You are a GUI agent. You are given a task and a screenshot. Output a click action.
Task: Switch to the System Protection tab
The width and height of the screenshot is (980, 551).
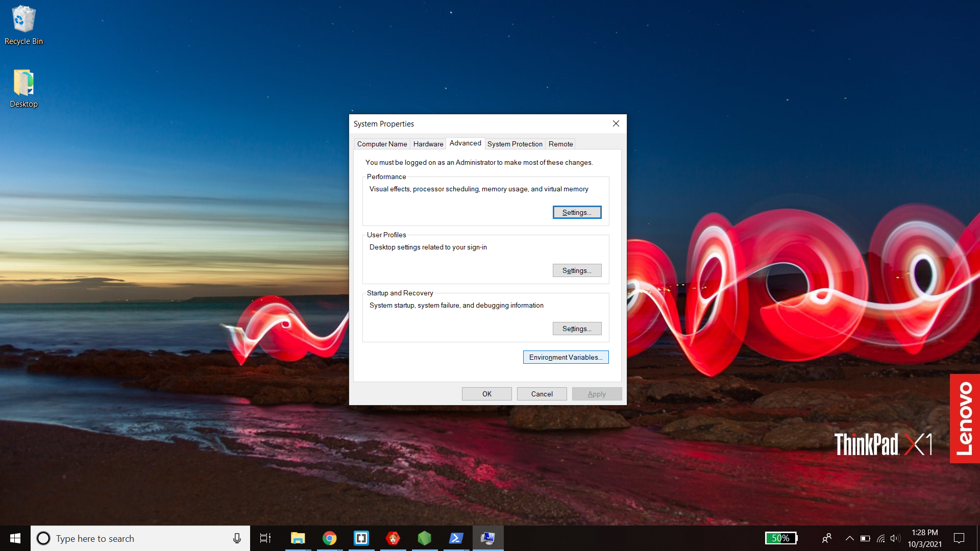point(514,144)
